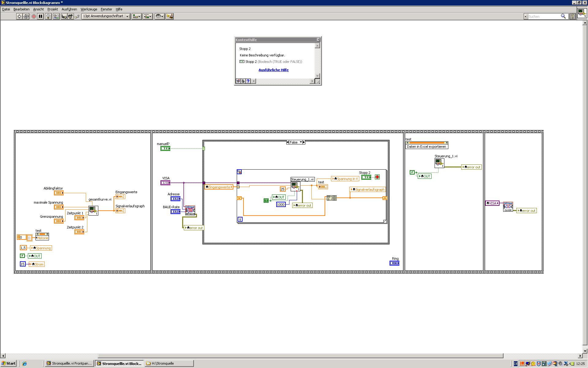Click the Ausführliche Hilfe link
588x368 pixels.
point(273,70)
